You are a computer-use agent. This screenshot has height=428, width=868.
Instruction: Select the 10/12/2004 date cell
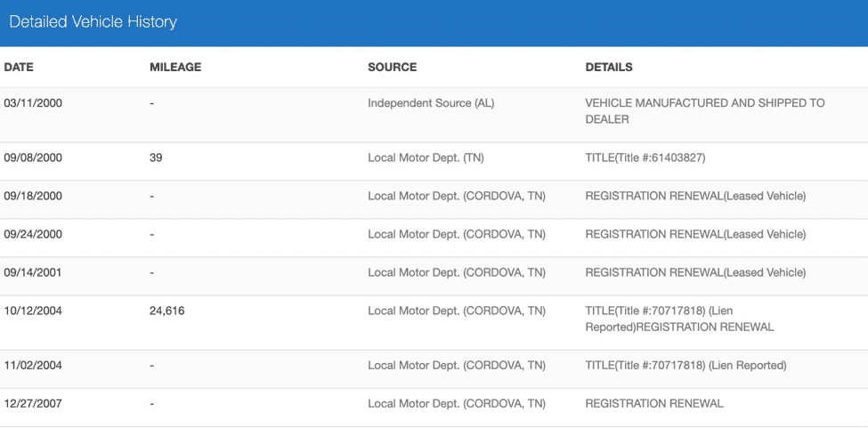33,311
